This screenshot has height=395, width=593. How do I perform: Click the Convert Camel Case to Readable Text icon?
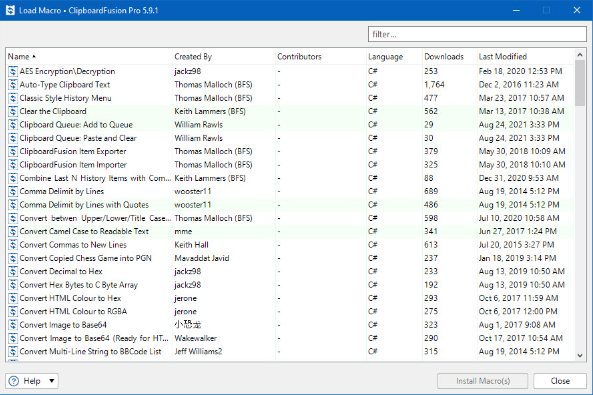13,231
